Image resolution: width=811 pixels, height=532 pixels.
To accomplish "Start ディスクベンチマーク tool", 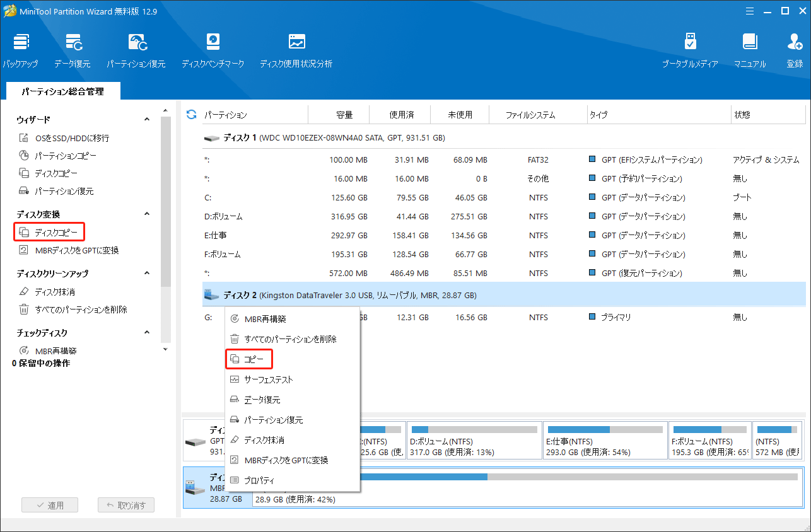I will click(213, 51).
